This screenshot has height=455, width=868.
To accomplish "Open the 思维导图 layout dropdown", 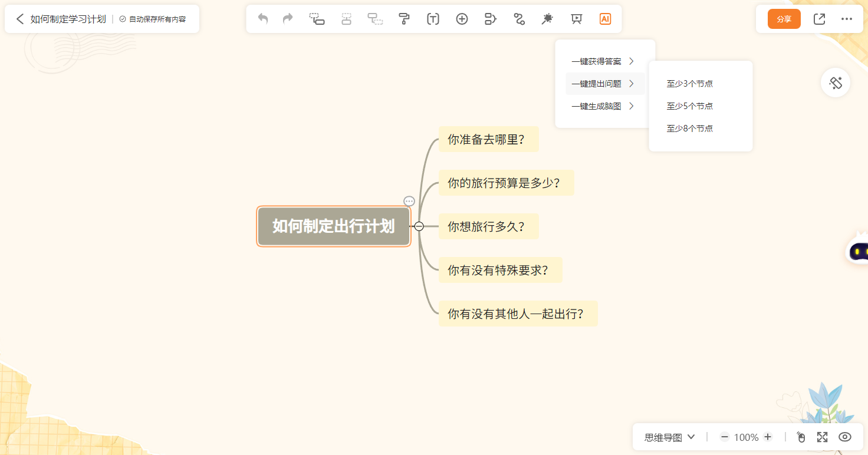I will pos(669,437).
